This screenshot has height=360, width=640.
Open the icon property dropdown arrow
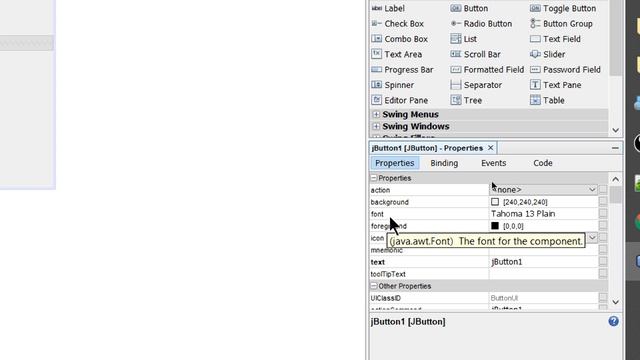tap(592, 238)
